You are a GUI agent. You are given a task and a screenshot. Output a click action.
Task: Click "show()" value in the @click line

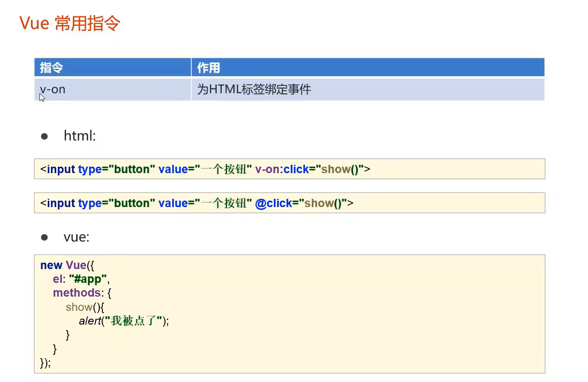click(x=323, y=203)
